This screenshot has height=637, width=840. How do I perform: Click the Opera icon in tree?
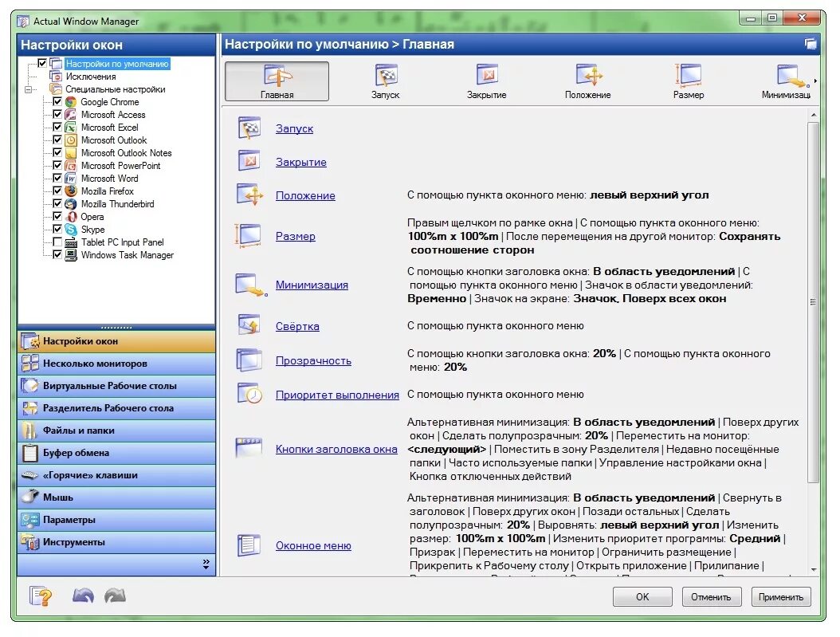71,216
